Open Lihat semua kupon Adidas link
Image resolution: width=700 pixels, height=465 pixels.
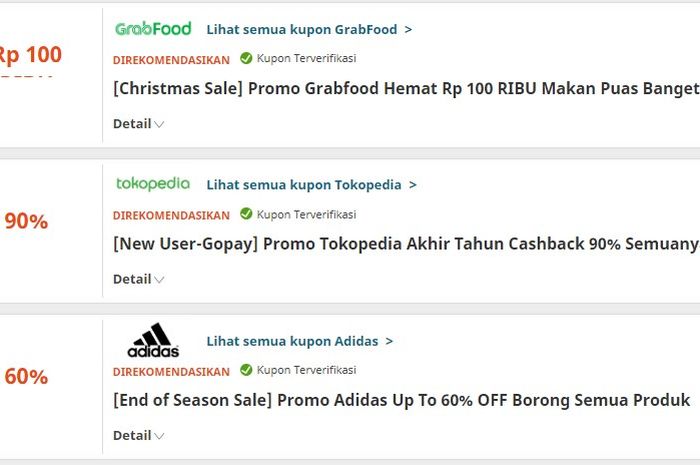coord(292,341)
